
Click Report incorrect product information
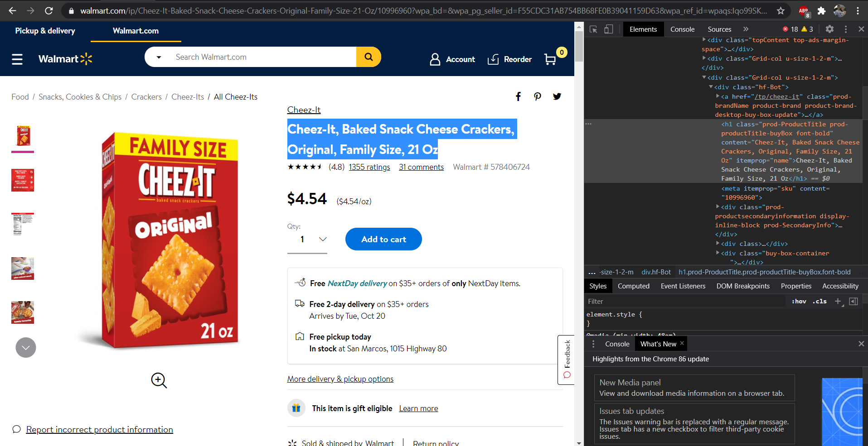click(99, 429)
